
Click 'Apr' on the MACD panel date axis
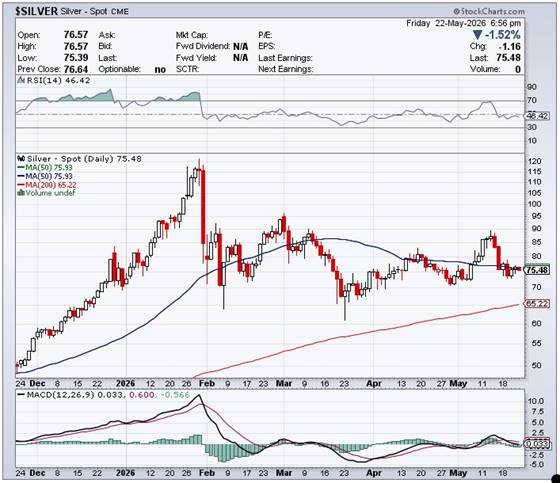click(x=374, y=473)
